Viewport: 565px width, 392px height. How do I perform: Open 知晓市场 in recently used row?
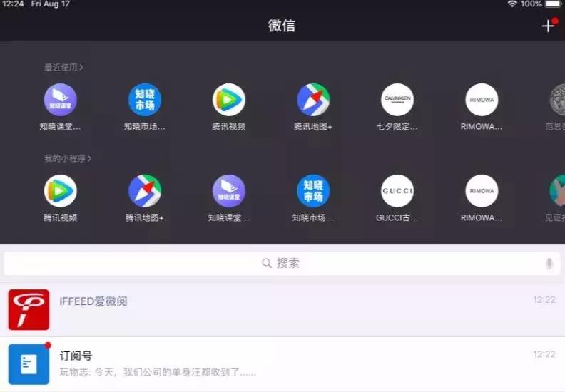coord(145,100)
